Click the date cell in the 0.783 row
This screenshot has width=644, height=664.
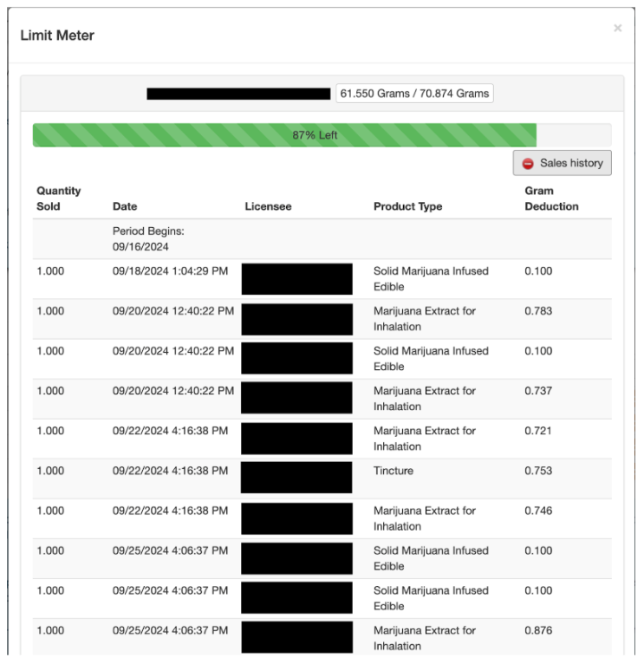173,311
